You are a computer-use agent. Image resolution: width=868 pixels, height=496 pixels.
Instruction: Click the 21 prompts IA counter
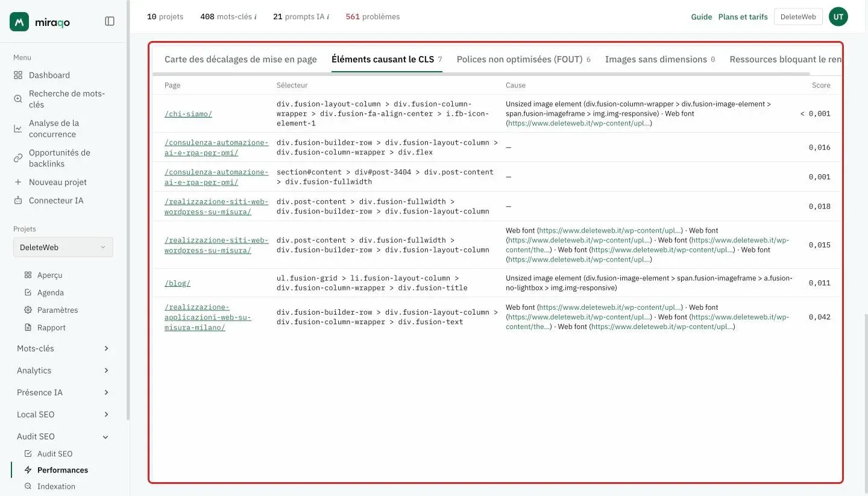[x=301, y=17]
